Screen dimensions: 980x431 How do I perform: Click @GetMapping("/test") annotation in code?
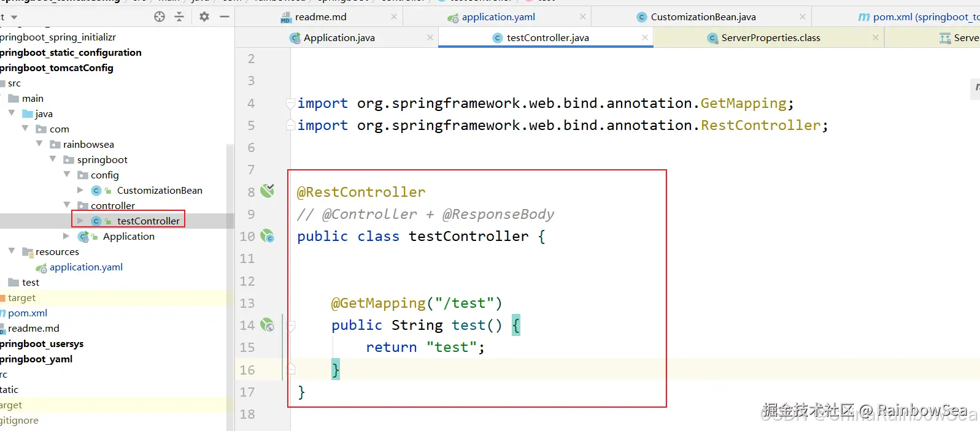click(417, 303)
